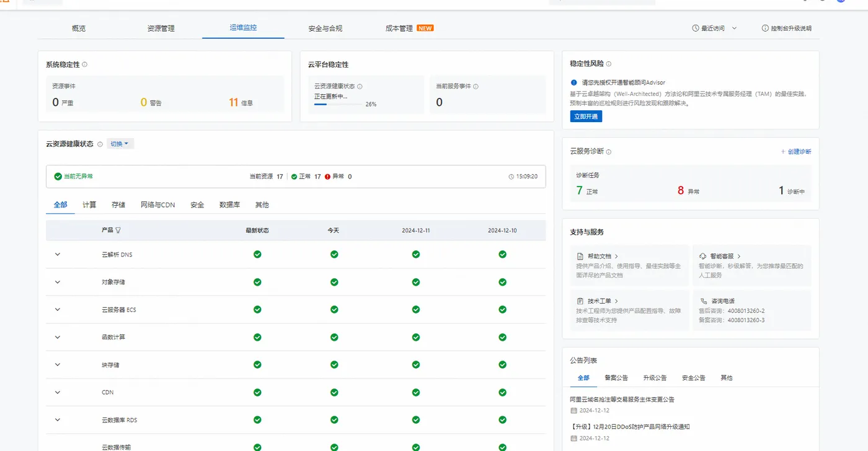Screen dimensions: 868x451
Task: Open the 备案公告 announcements tab
Action: pos(616,378)
